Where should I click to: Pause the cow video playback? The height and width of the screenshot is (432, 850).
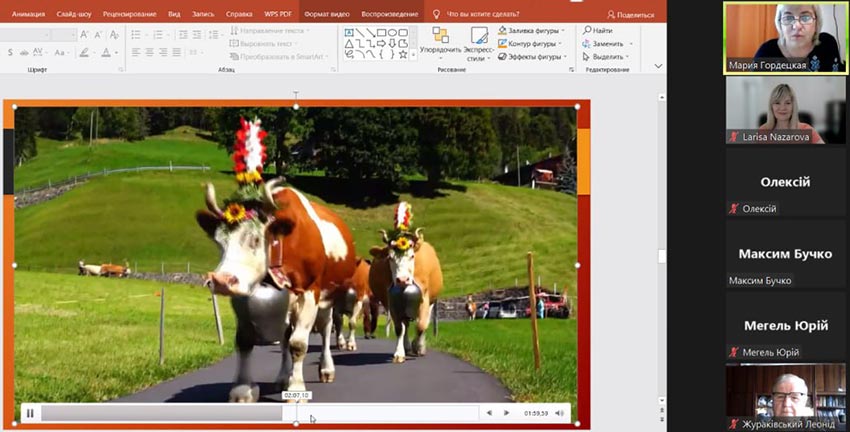click(30, 413)
